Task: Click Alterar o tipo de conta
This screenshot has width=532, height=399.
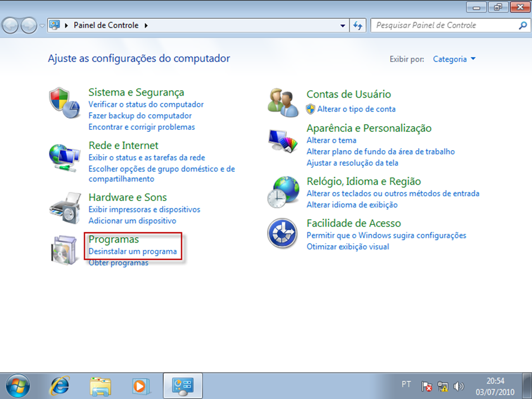Action: click(x=356, y=109)
